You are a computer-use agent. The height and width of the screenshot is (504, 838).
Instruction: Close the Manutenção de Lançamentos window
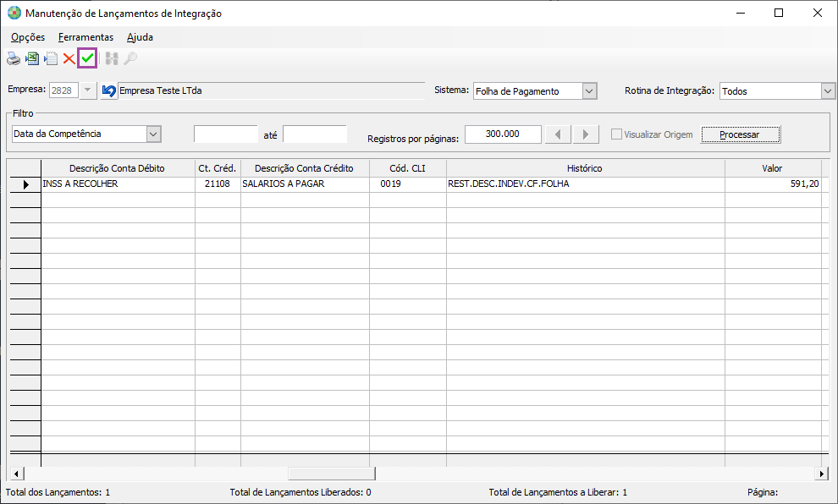[817, 13]
